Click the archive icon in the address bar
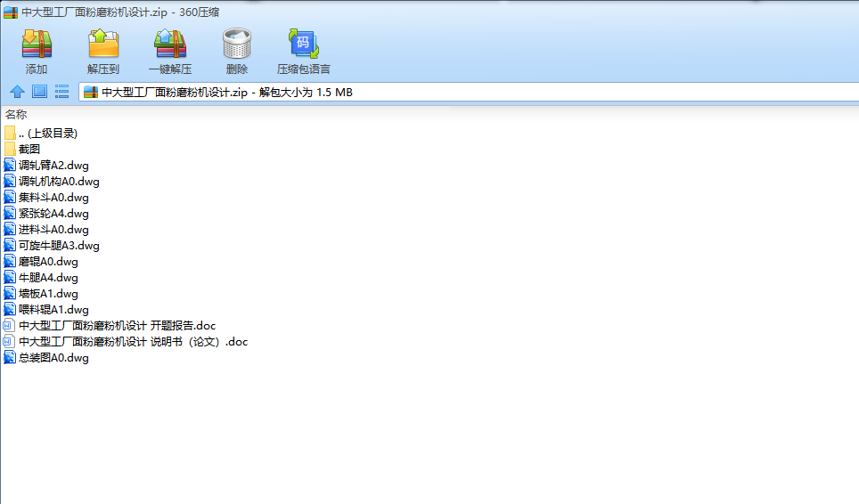This screenshot has height=504, width=859. (x=91, y=92)
